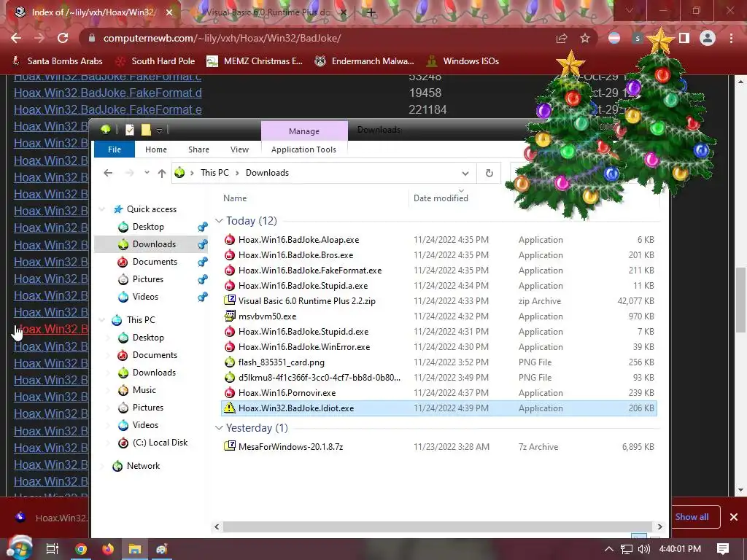Select Hoax.Win16.Pornovir.exe file name
Viewport: 747px width, 560px height.
tap(287, 393)
